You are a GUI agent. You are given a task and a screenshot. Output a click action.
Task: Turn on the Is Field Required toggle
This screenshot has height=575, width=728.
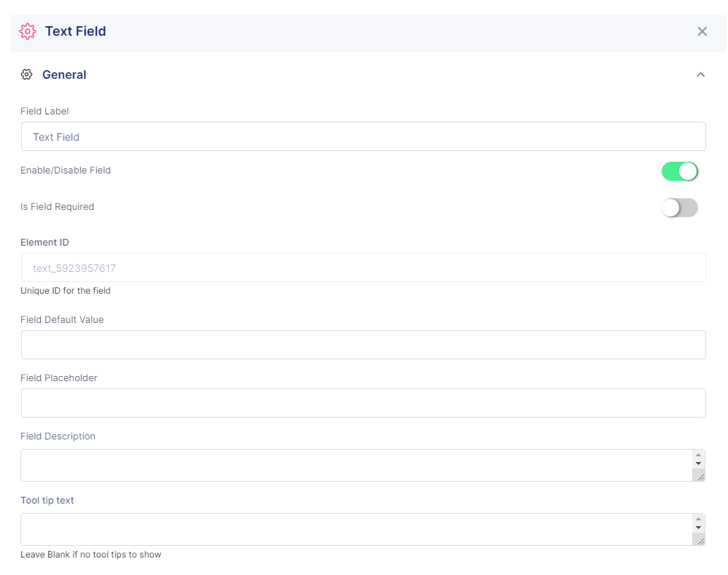[x=680, y=208]
